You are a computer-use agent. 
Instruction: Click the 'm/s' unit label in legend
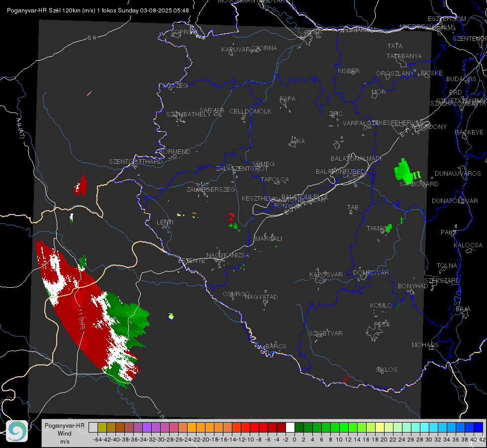(65, 442)
